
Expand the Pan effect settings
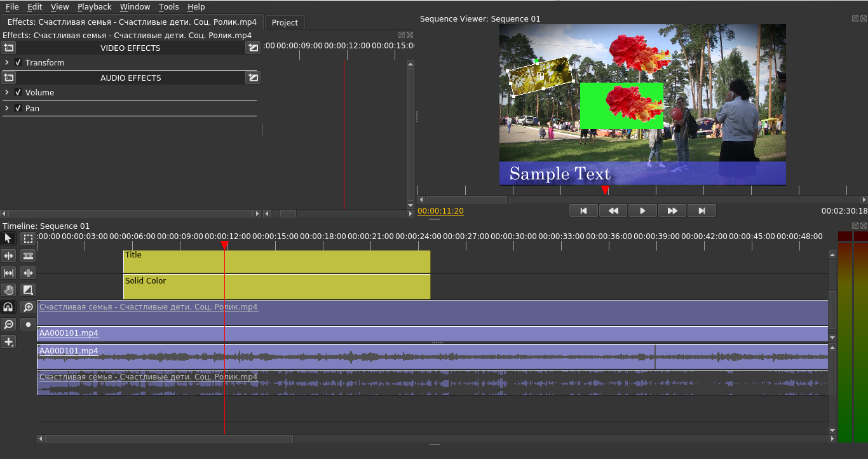(7, 108)
